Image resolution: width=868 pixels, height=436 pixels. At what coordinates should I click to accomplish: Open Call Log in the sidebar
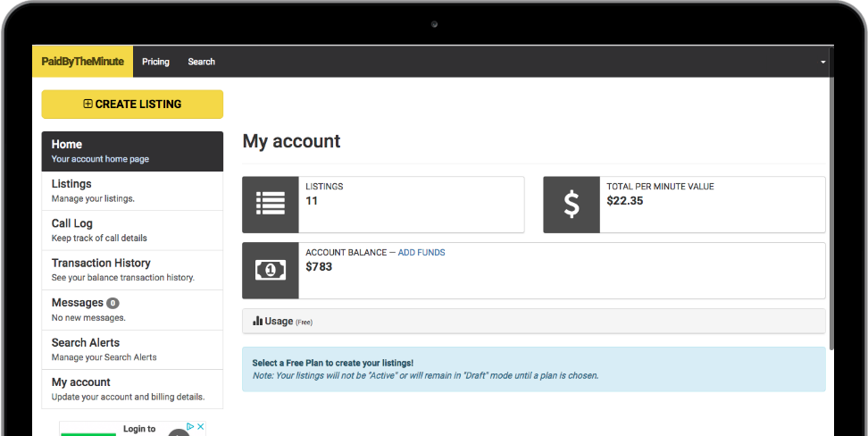click(x=132, y=231)
